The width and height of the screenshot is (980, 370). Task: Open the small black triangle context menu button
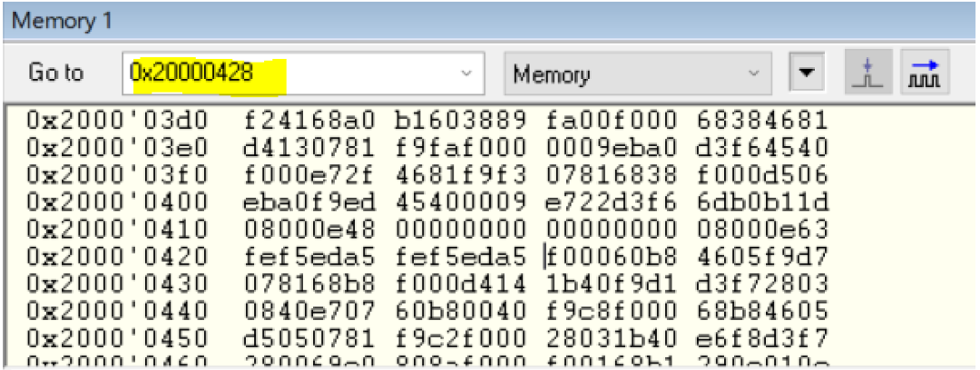click(x=808, y=73)
